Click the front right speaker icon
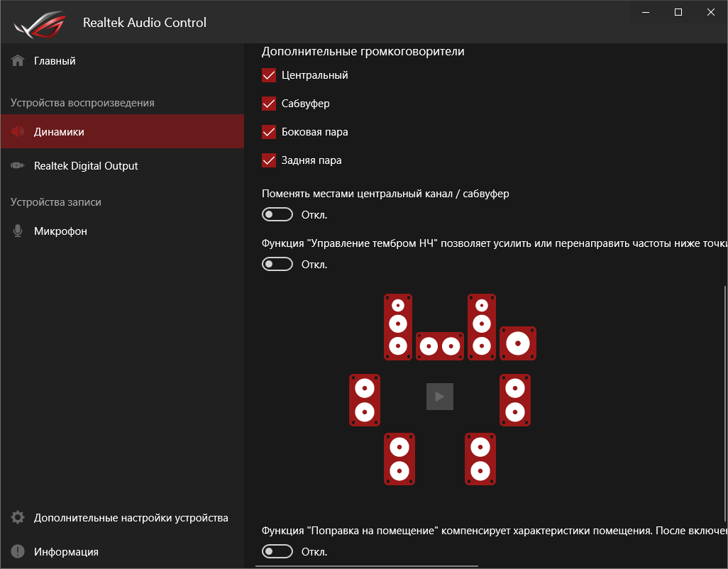The image size is (728, 569). point(482,326)
